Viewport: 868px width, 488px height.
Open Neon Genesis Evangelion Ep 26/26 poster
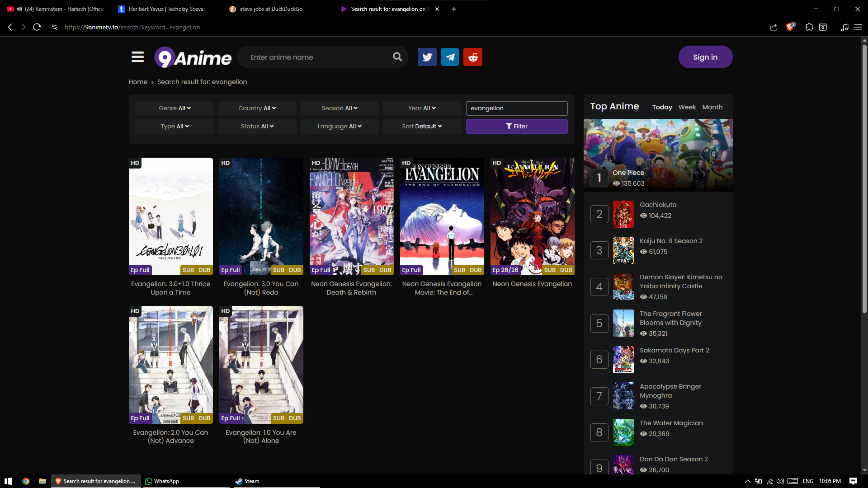click(x=533, y=216)
